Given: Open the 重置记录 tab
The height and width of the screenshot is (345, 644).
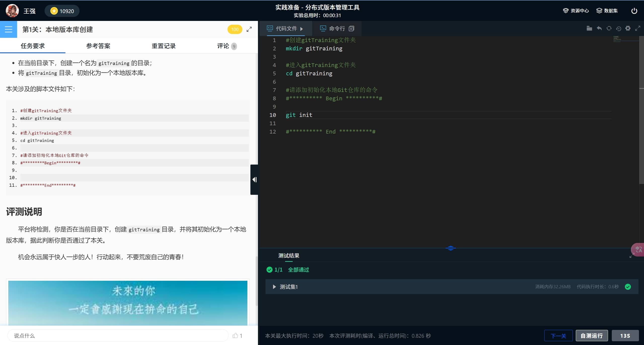Looking at the screenshot, I should (x=164, y=46).
